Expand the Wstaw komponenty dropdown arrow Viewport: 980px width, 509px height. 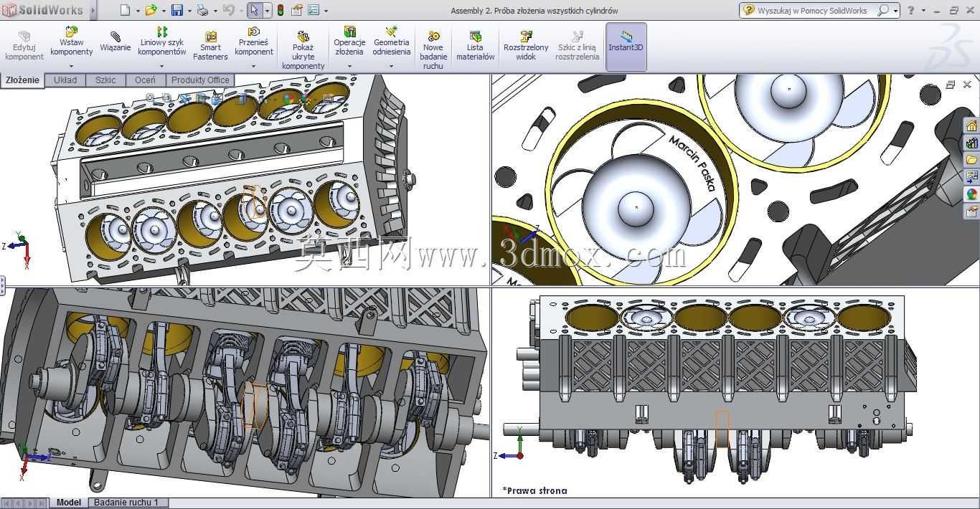(x=71, y=66)
